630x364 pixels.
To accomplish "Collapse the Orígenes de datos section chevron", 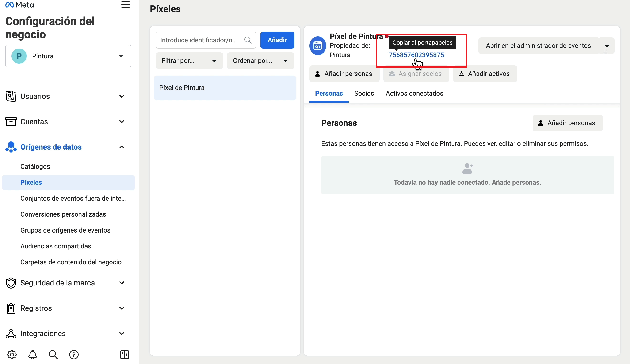I will pos(122,147).
